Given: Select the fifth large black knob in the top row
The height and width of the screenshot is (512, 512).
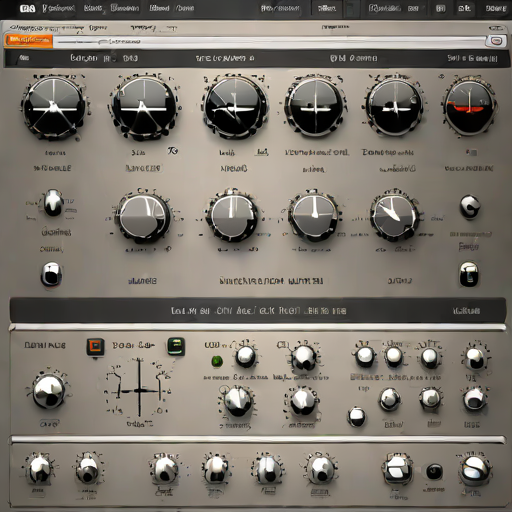Looking at the screenshot, I should (x=394, y=107).
